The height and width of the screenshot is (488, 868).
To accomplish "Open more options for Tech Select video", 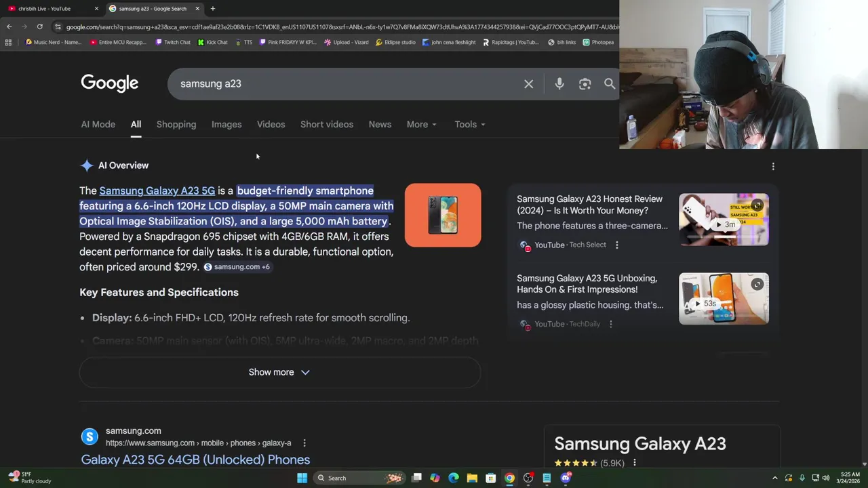I will 616,245.
